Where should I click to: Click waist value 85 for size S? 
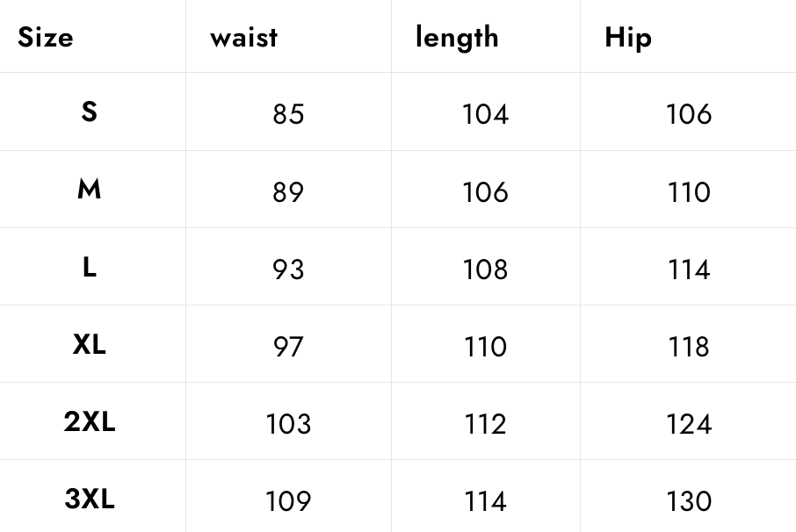(288, 114)
